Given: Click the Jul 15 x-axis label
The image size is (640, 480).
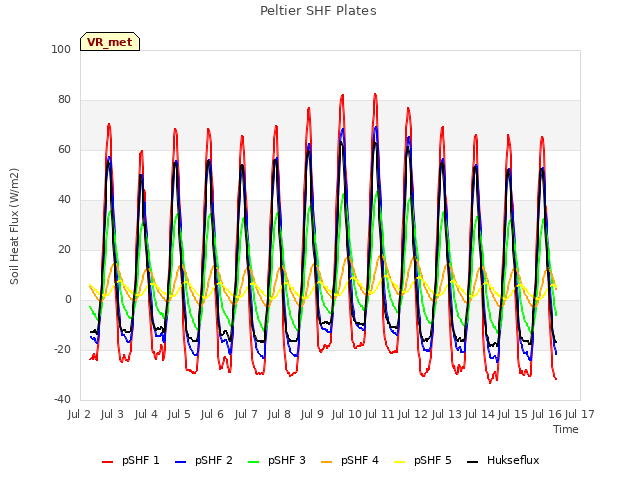Looking at the screenshot, I should (513, 415).
